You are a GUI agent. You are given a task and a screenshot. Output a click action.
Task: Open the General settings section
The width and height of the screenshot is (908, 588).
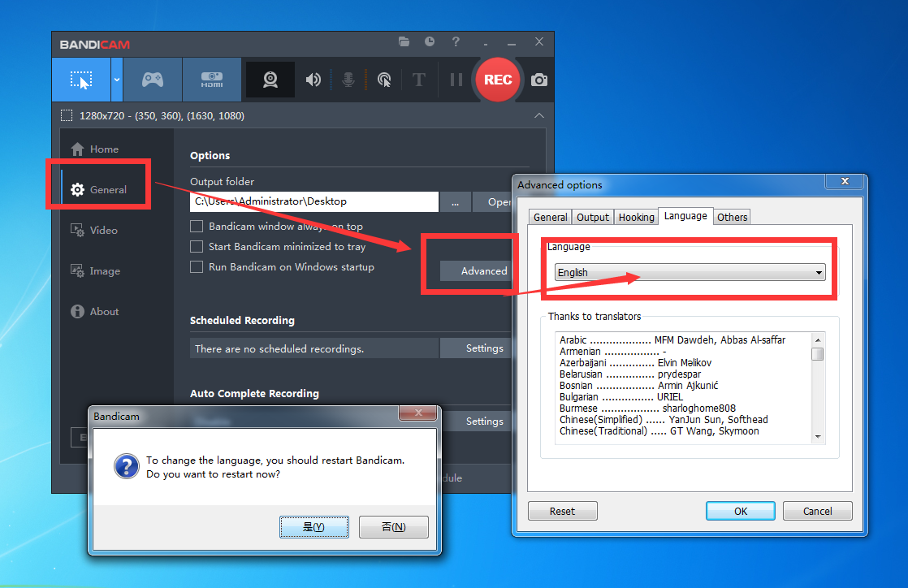coord(99,189)
